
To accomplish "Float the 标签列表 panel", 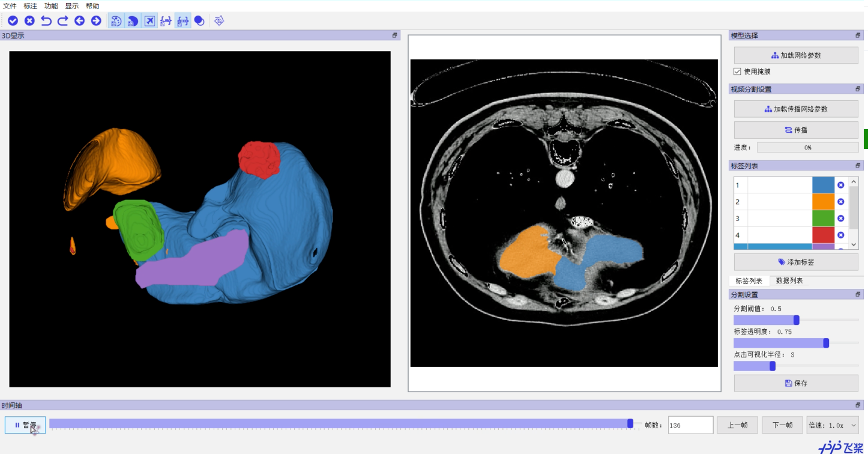I will click(x=858, y=165).
